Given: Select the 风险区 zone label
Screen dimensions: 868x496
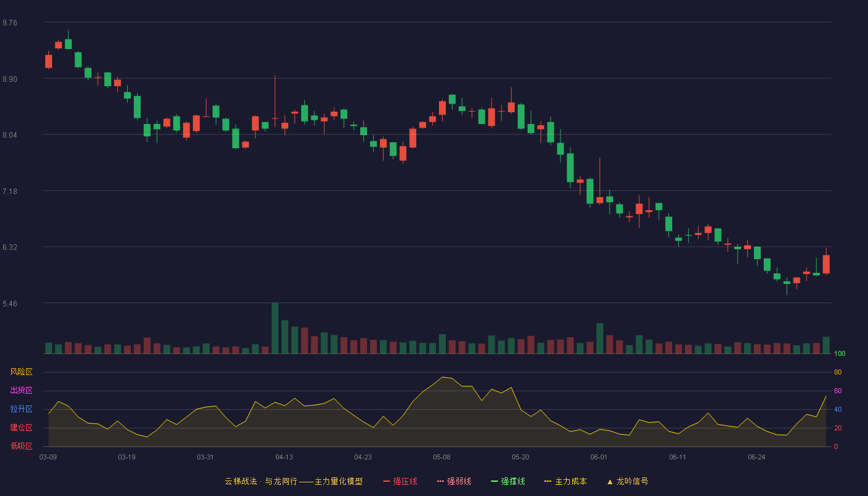Looking at the screenshot, I should (x=22, y=372).
